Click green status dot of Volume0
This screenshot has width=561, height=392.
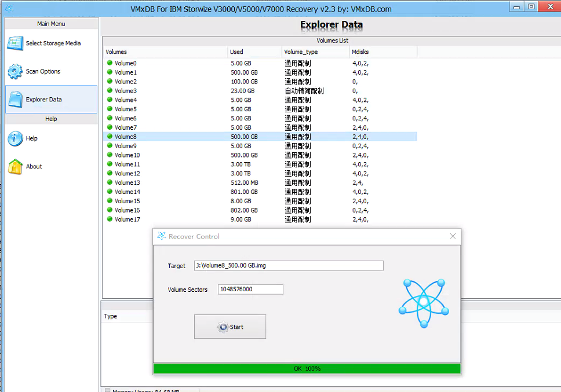[x=110, y=63]
